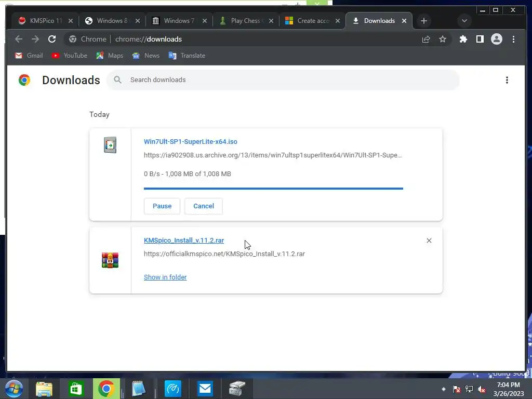Close the Windows 7 tab
The width and height of the screenshot is (532, 399).
click(x=205, y=21)
